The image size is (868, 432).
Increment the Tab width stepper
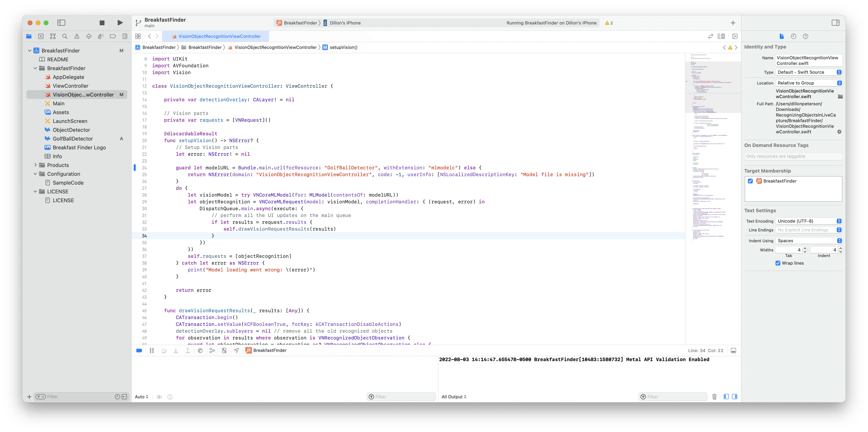tap(805, 248)
